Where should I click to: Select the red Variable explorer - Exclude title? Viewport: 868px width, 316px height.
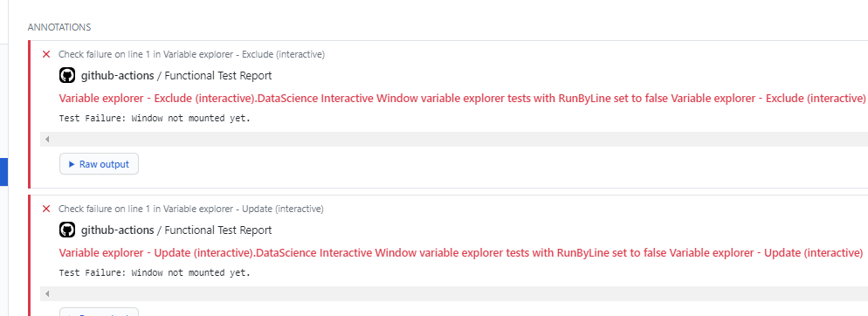[462, 99]
